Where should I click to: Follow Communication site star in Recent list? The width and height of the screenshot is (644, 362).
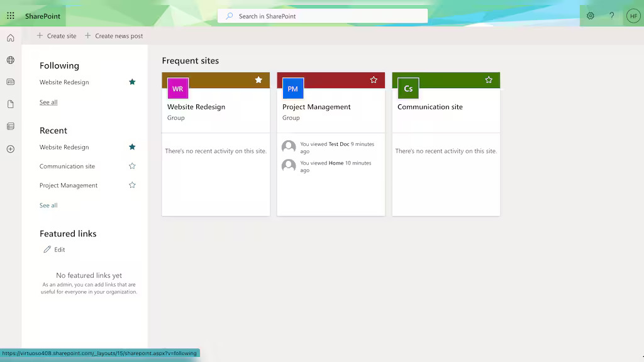click(132, 166)
